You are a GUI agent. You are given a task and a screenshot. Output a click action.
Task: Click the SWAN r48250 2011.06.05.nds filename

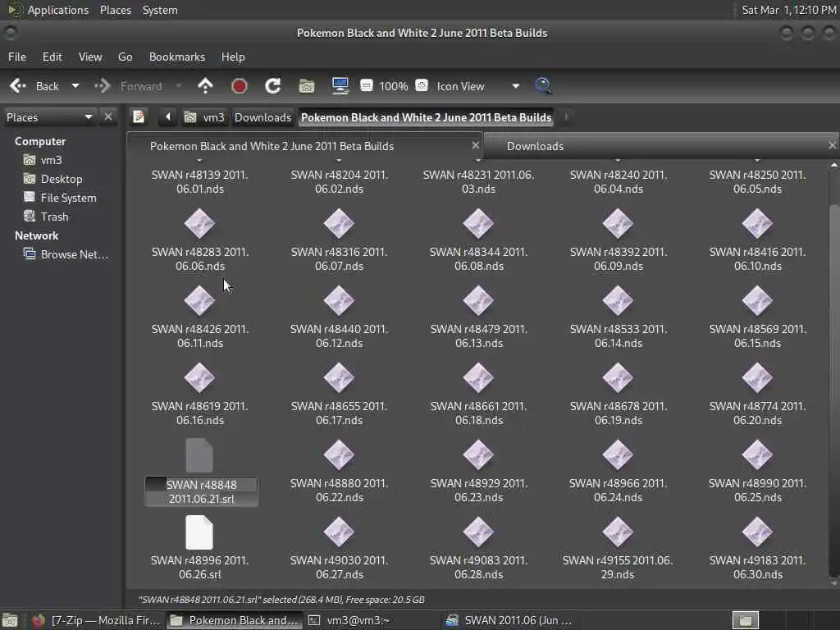pos(757,182)
